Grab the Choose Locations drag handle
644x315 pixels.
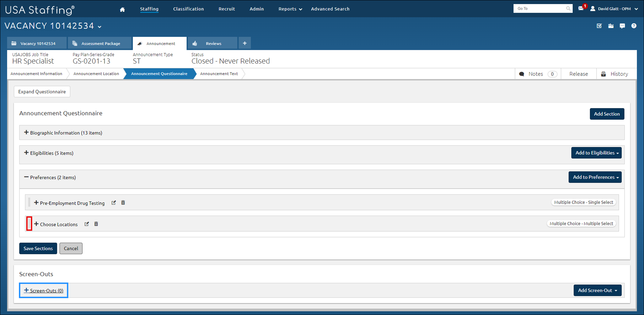29,224
